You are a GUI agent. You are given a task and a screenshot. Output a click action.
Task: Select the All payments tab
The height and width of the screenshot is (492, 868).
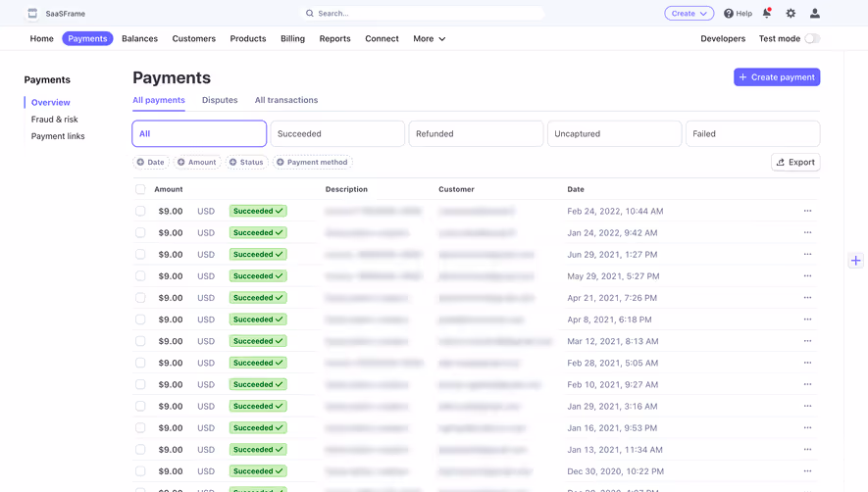click(158, 100)
